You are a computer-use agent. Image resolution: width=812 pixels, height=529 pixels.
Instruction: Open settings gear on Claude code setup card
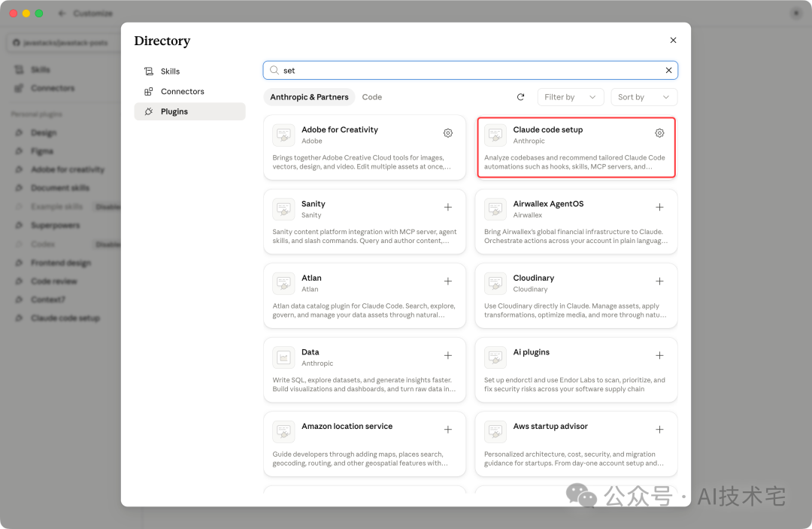[659, 133]
